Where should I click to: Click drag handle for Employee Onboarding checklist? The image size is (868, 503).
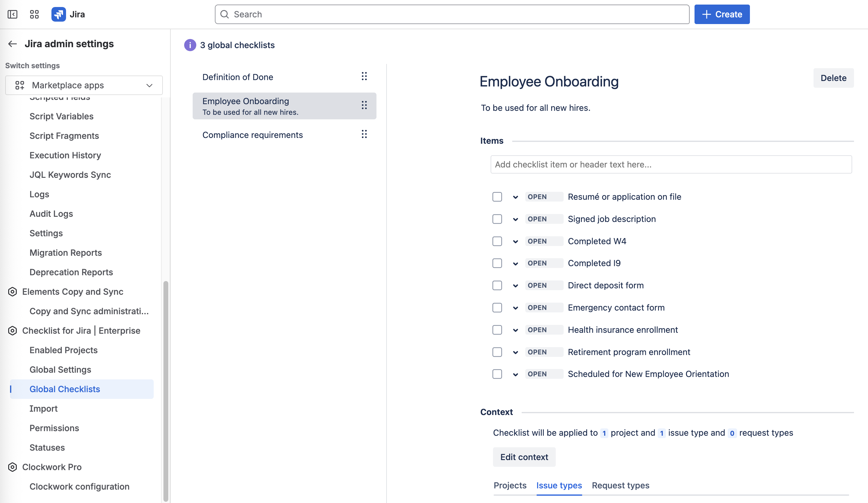tap(364, 105)
